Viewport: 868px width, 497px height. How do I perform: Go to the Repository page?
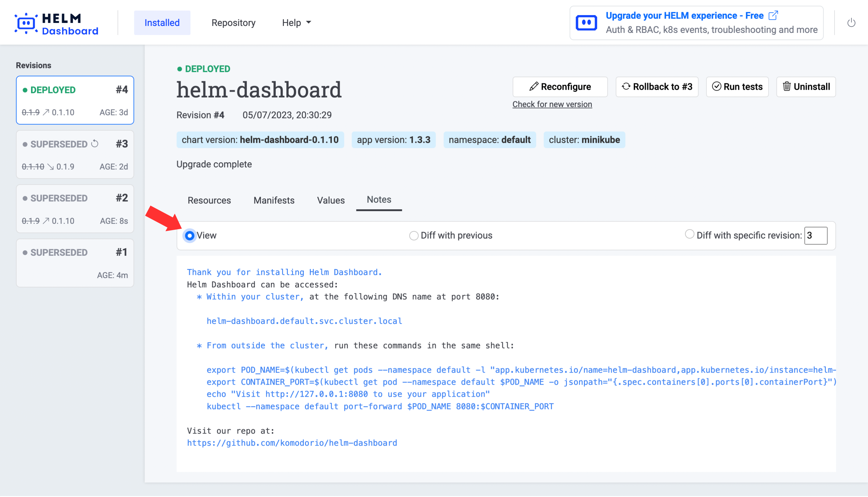point(233,23)
